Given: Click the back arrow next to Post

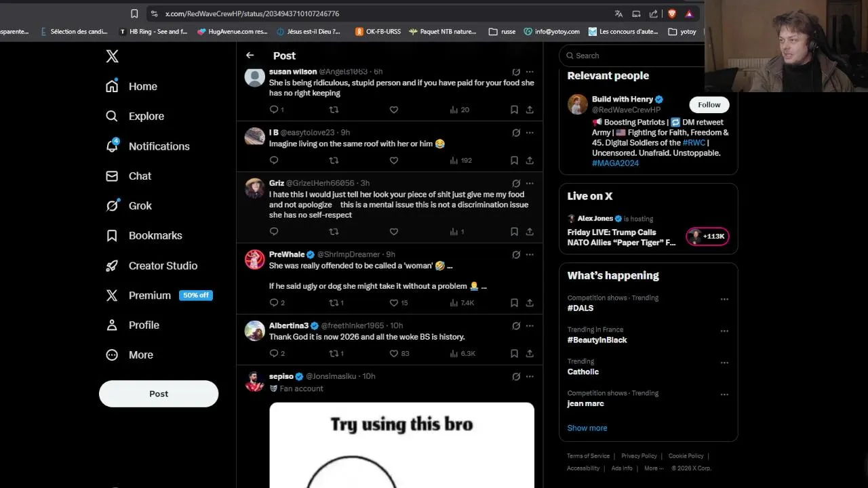Looking at the screenshot, I should click(x=250, y=56).
